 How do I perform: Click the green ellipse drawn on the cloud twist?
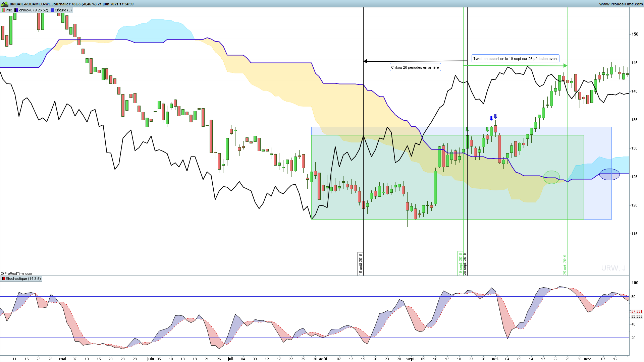pyautogui.click(x=551, y=177)
